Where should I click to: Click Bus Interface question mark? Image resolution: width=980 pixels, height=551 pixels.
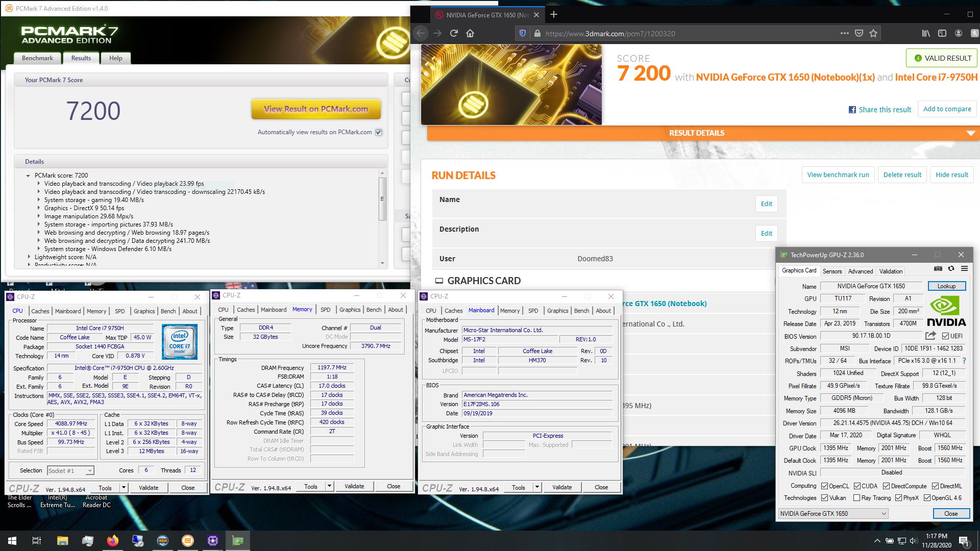pos(964,361)
